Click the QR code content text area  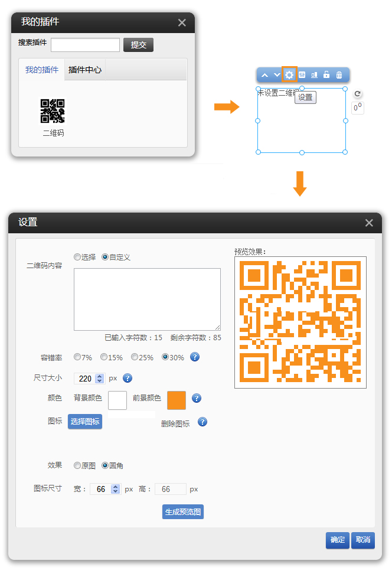coord(147,299)
